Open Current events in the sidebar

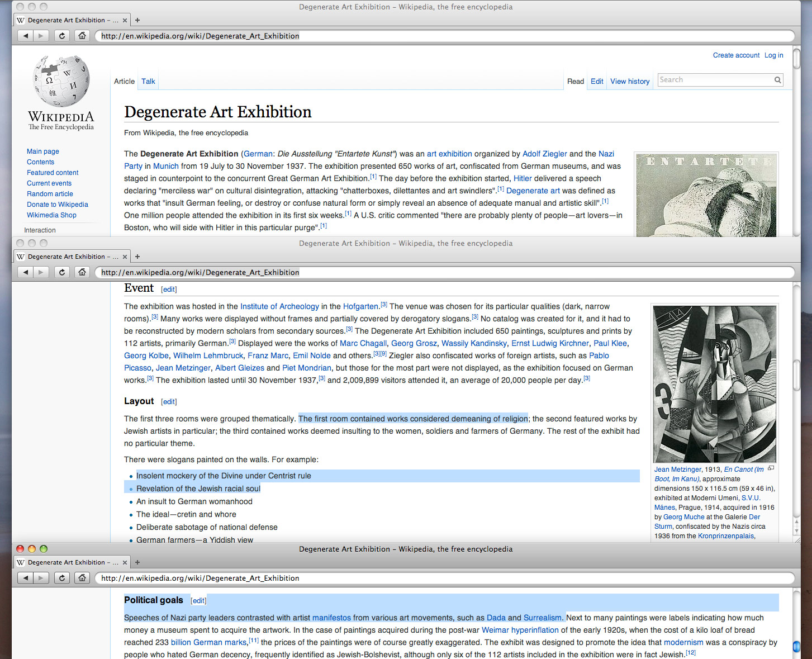pyautogui.click(x=49, y=183)
